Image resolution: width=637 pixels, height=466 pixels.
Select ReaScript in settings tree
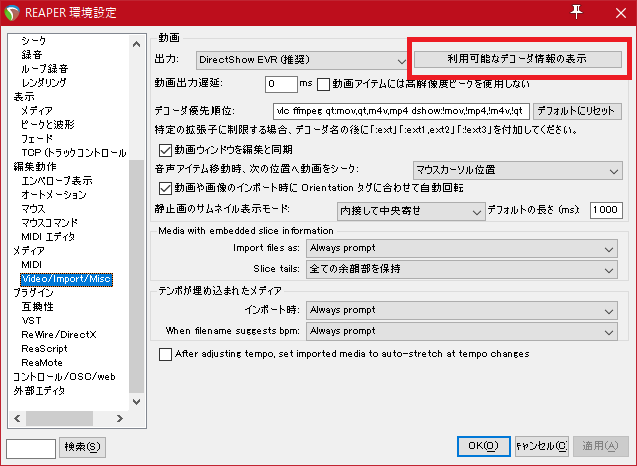44,349
